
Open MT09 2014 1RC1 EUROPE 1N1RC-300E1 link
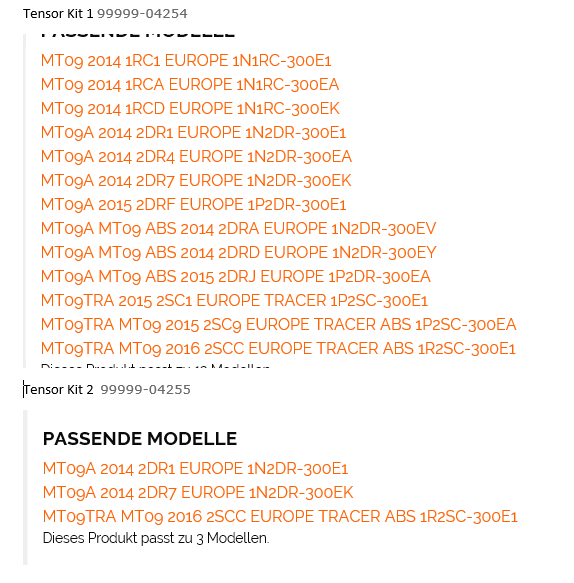pyautogui.click(x=186, y=61)
